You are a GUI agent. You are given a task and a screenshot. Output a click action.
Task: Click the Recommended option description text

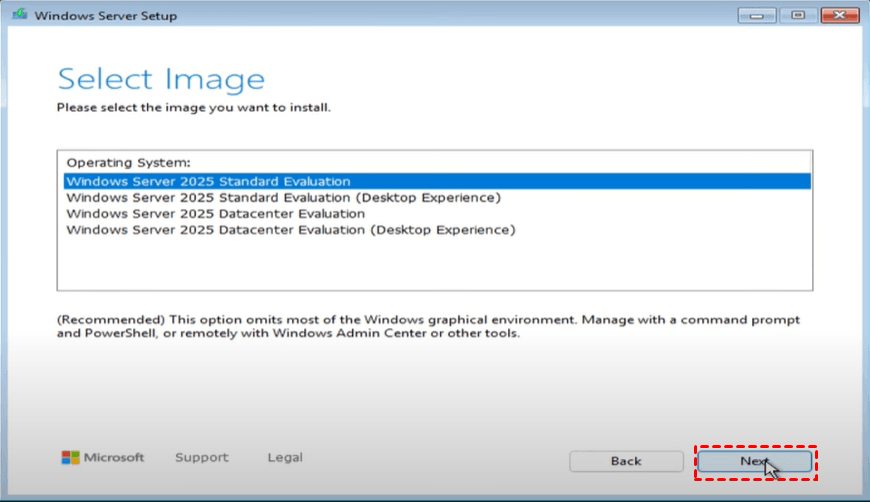[x=428, y=327]
